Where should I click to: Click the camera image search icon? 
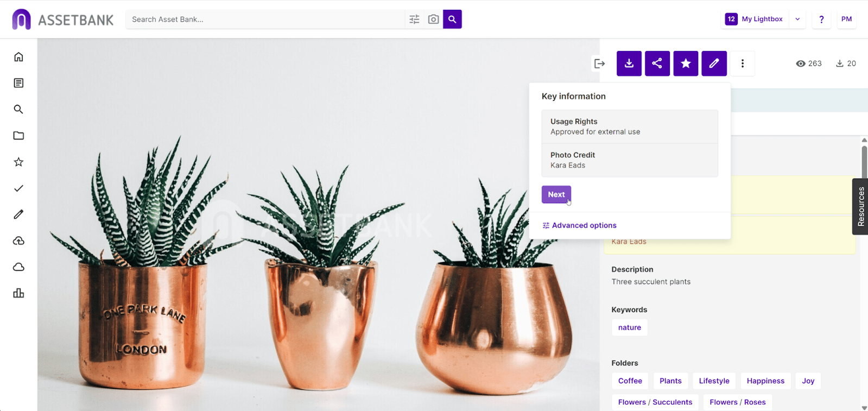[433, 20]
